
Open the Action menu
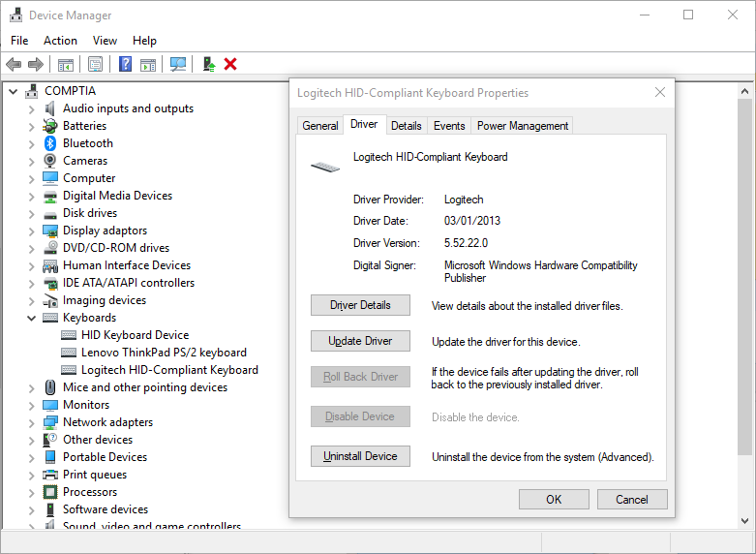click(60, 41)
